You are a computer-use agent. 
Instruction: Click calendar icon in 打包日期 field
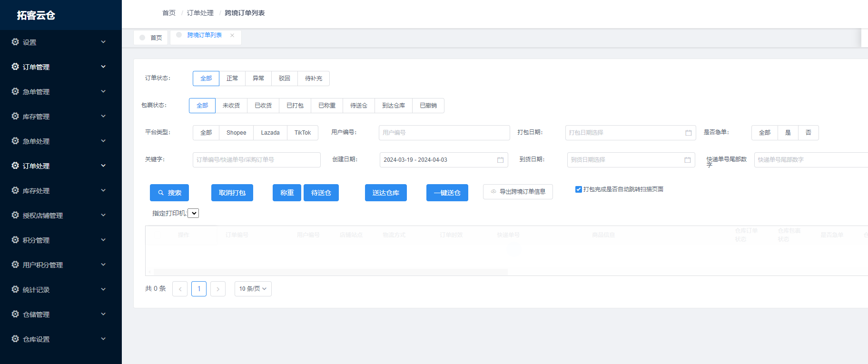pyautogui.click(x=688, y=133)
